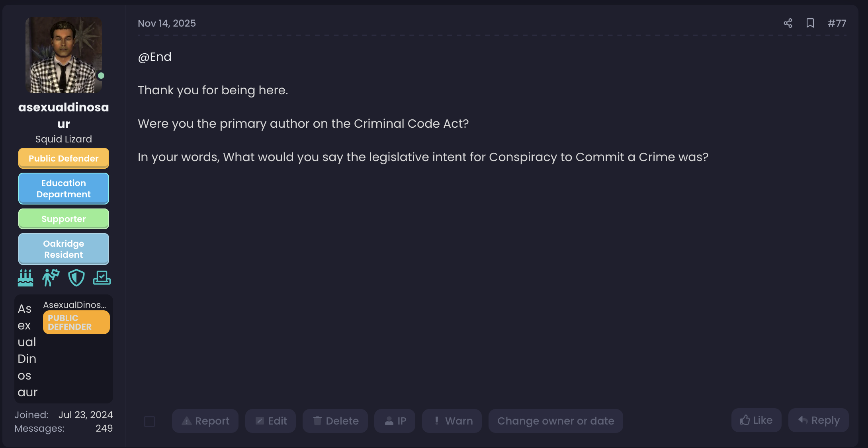868x448 pixels.
Task: Delete this post
Action: click(x=335, y=421)
